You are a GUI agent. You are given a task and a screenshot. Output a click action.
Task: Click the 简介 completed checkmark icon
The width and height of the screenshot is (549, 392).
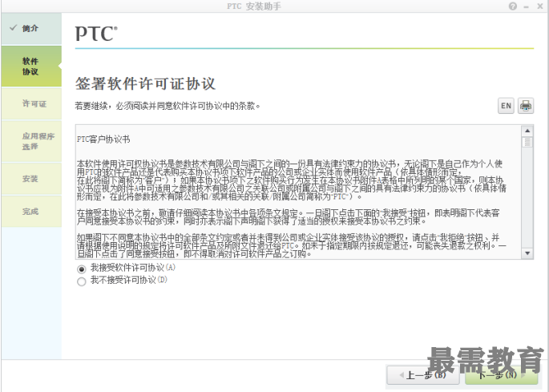click(x=14, y=28)
